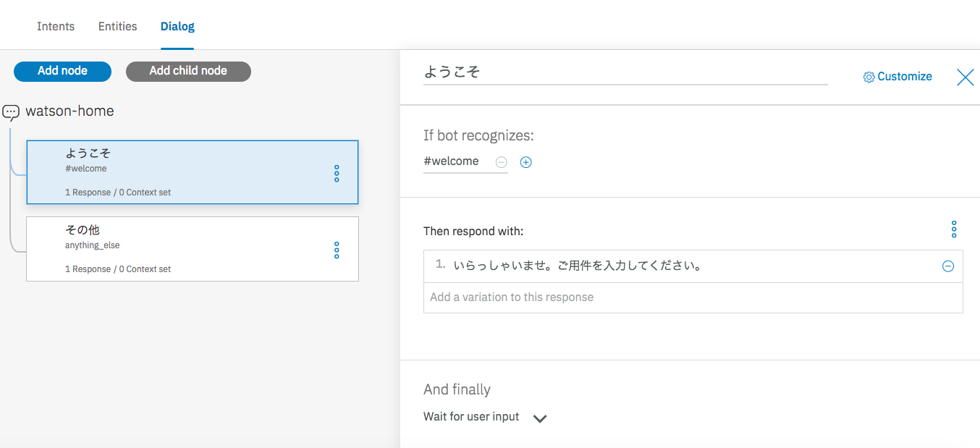The image size is (980, 448).
Task: Delete the first response with minus icon
Action: coord(948,266)
